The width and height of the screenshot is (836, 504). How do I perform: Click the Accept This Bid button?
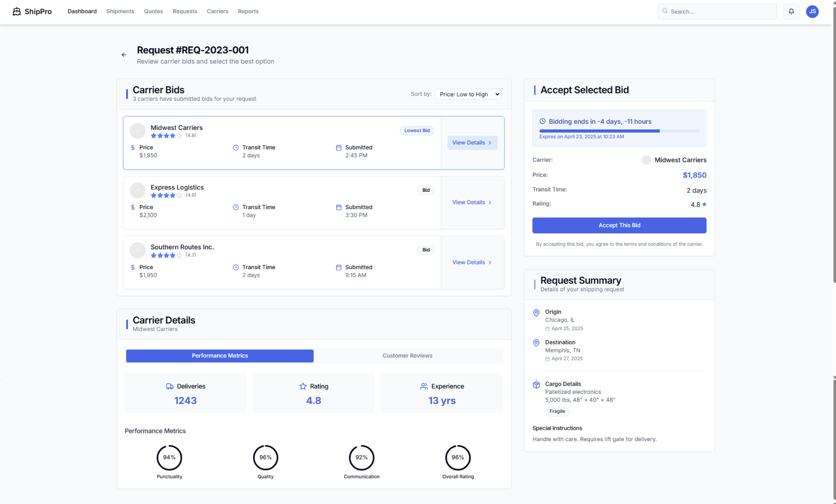619,225
